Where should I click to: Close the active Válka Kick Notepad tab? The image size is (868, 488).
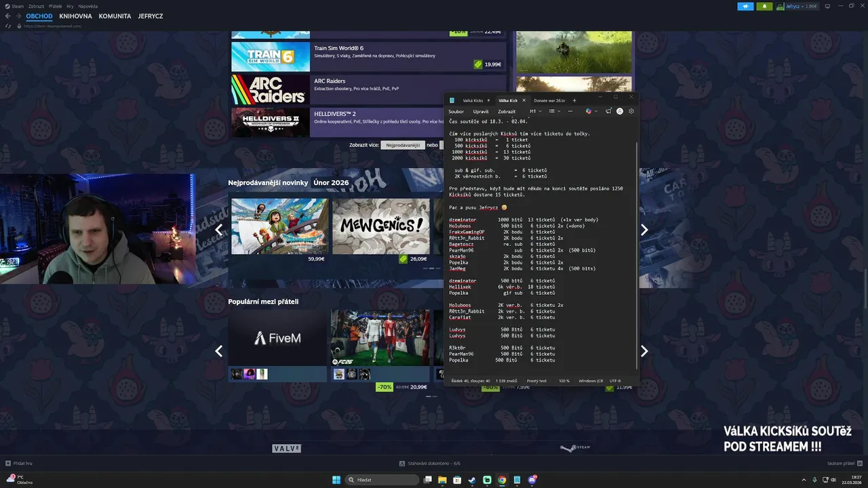[524, 100]
